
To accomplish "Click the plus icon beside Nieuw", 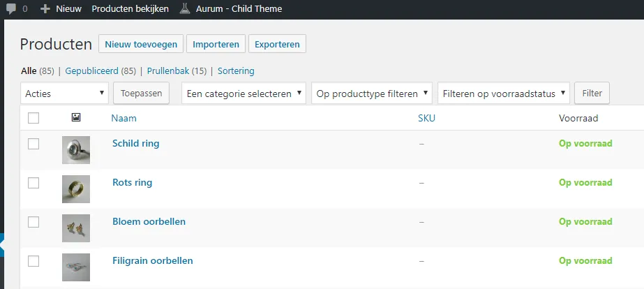I will point(45,9).
